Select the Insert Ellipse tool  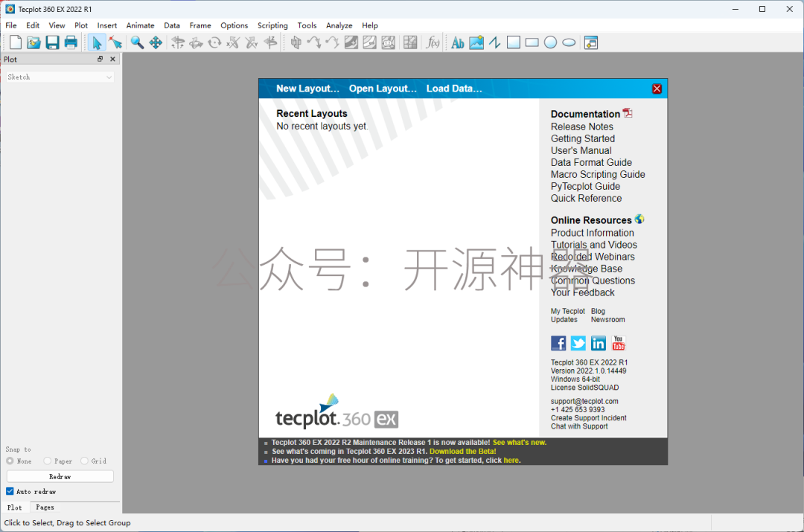point(569,42)
